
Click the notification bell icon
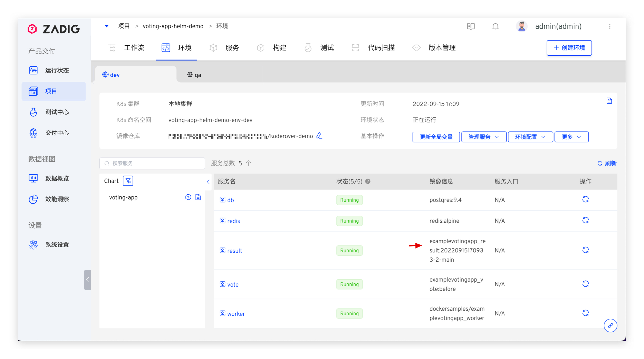coord(495,26)
